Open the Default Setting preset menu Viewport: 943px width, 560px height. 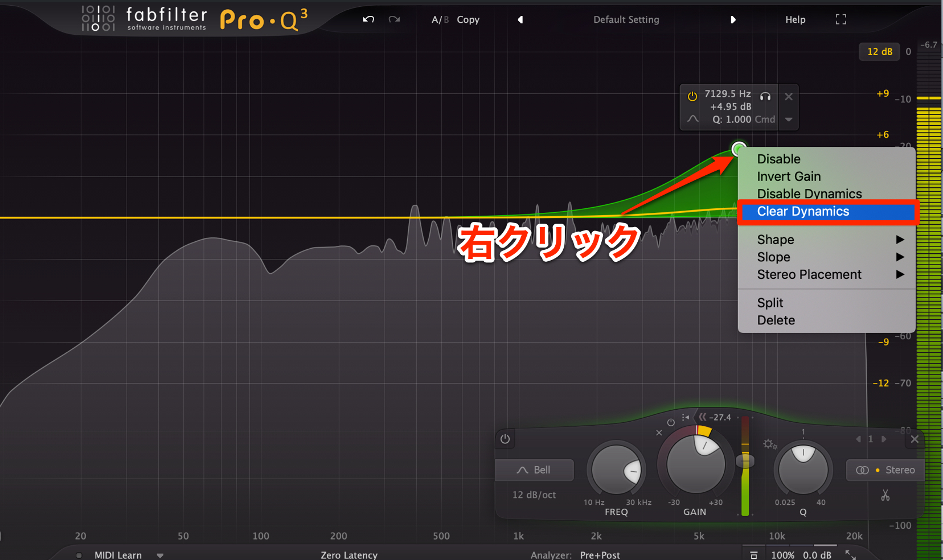pos(626,19)
